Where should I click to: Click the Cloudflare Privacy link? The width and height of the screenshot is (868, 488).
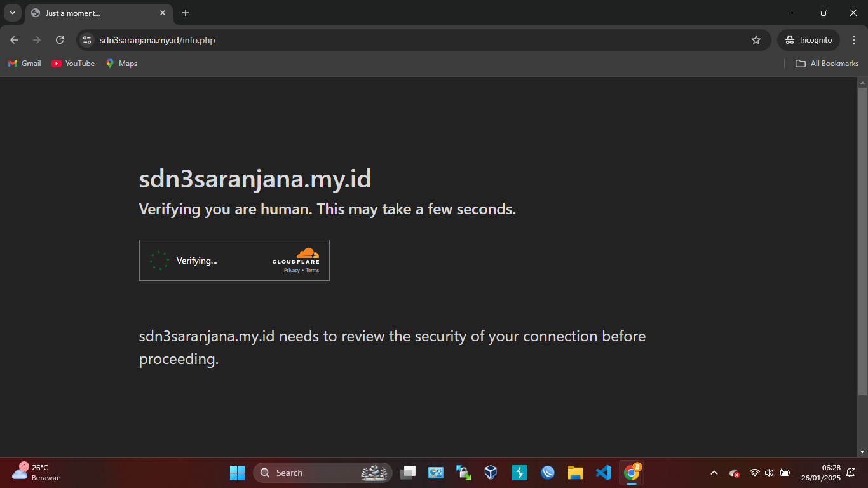click(292, 271)
